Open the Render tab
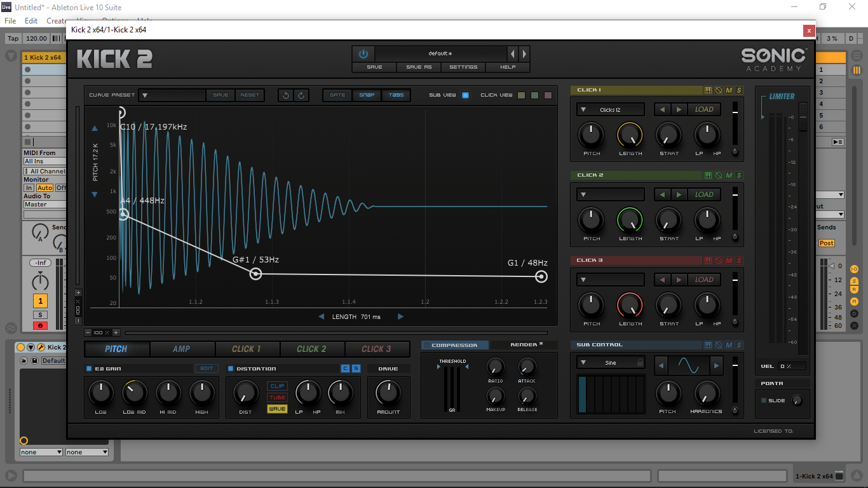Viewport: 868px width, 488px height. [x=524, y=345]
